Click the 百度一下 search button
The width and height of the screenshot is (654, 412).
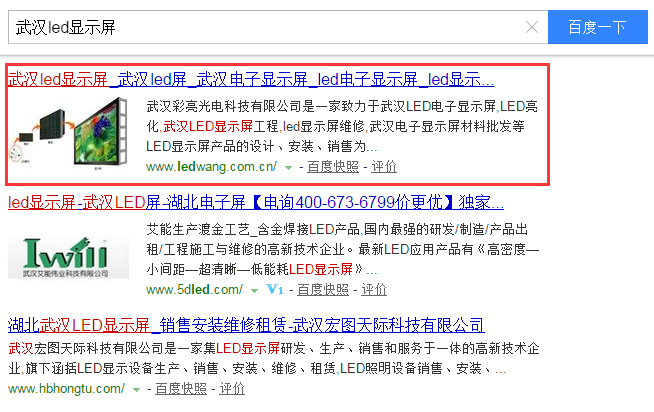click(596, 27)
